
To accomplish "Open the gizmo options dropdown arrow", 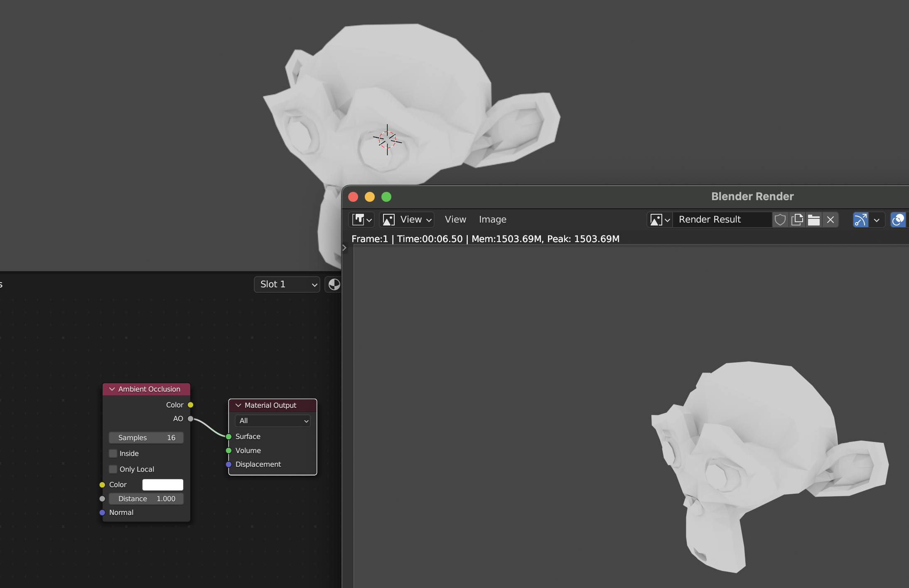I will point(877,220).
